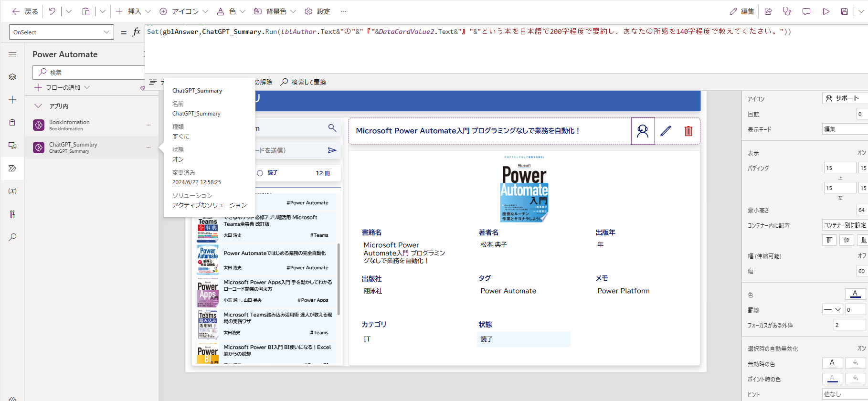
Task: Click the Power Automate 検索 search field
Action: tap(89, 73)
